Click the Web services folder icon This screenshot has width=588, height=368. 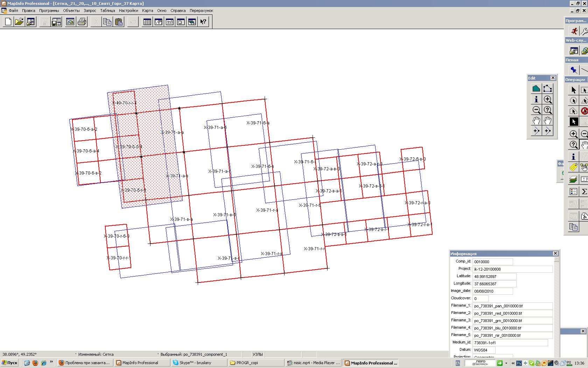[x=573, y=50]
